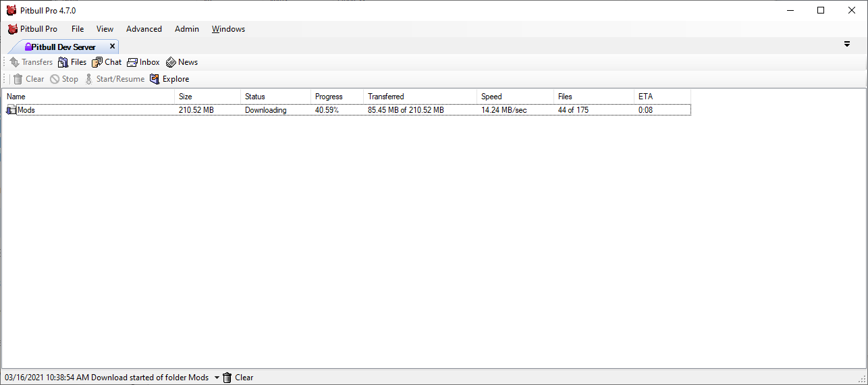868x385 pixels.
Task: Maximize the Pitbull Pro window
Action: pyautogui.click(x=821, y=10)
